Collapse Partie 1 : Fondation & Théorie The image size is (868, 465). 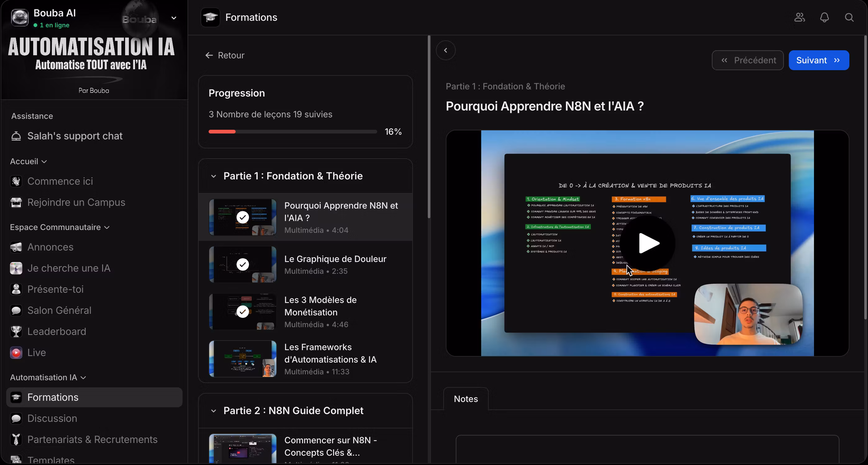pos(213,176)
